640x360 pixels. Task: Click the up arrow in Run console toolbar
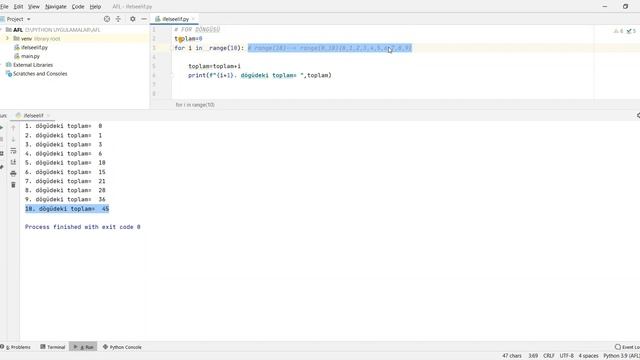(x=13, y=128)
